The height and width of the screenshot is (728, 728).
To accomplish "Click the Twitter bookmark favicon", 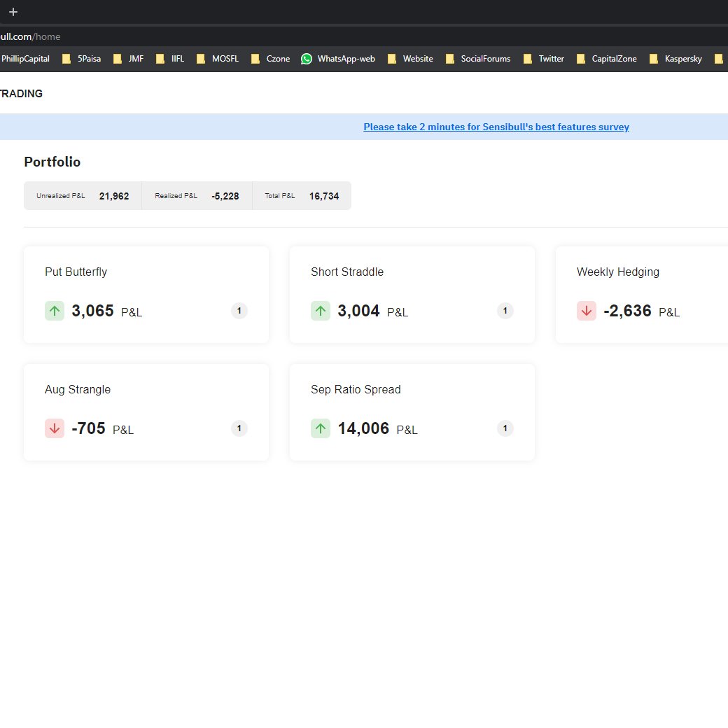I will coord(527,59).
